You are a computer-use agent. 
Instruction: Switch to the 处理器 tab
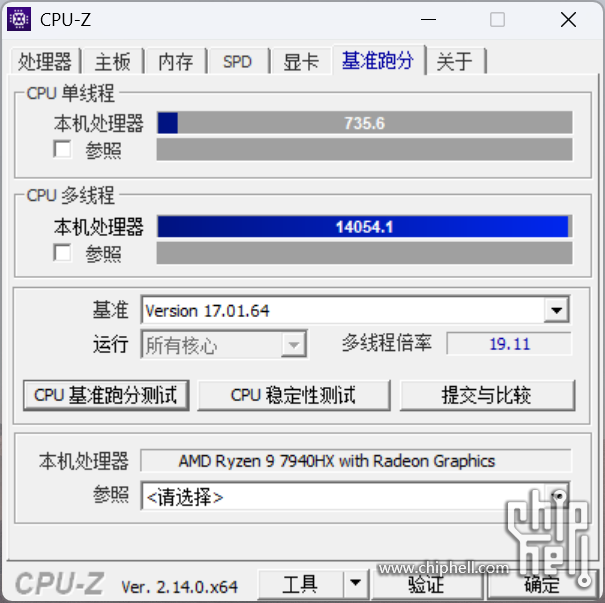click(45, 61)
